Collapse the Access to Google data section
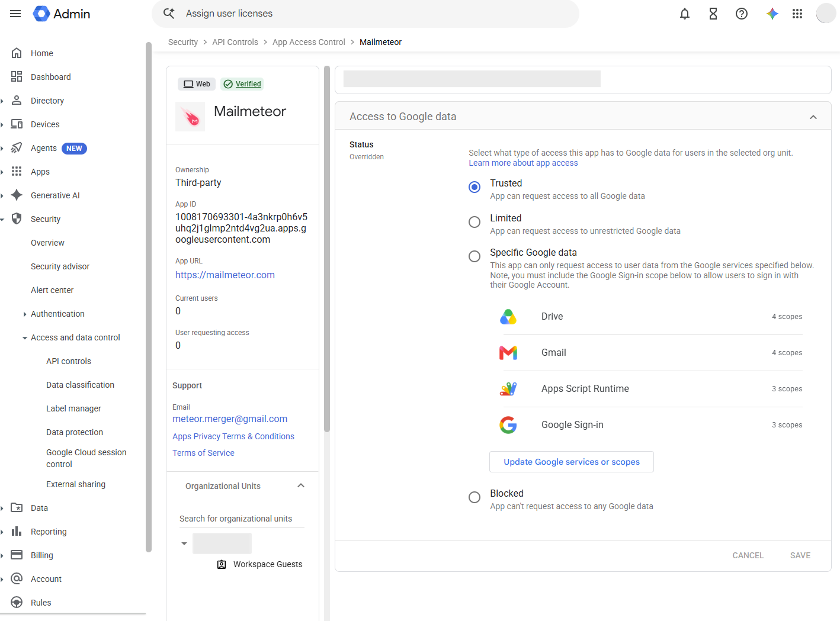Screen dimensions: 840x621 click(813, 117)
